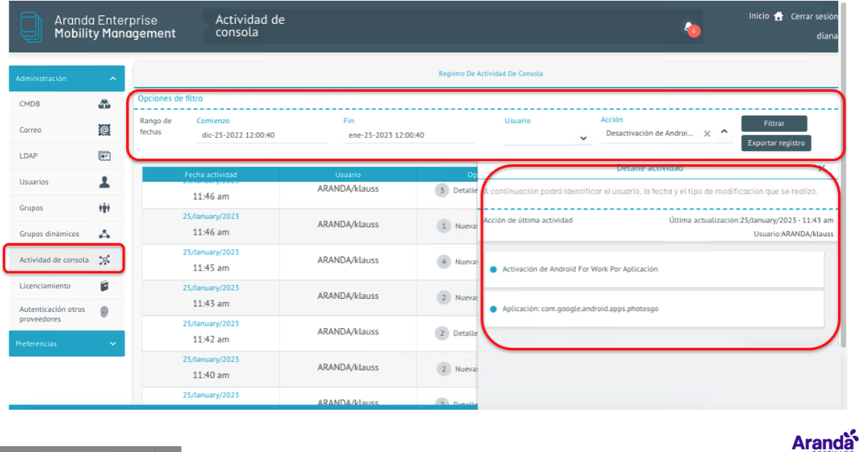Open Usuarios menu item
The width and height of the screenshot is (868, 452).
67,182
